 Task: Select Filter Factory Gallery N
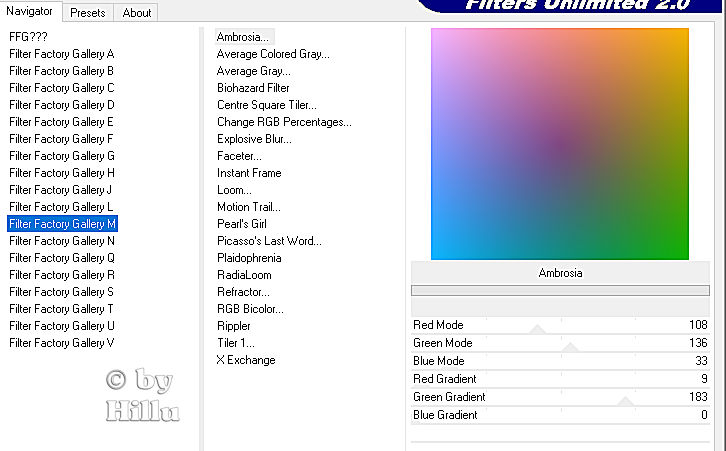[62, 241]
